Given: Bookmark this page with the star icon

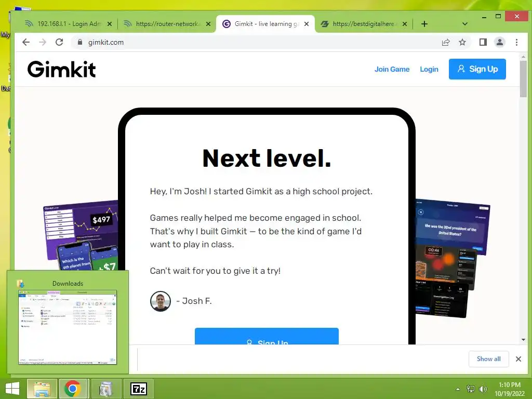Looking at the screenshot, I should coord(462,42).
